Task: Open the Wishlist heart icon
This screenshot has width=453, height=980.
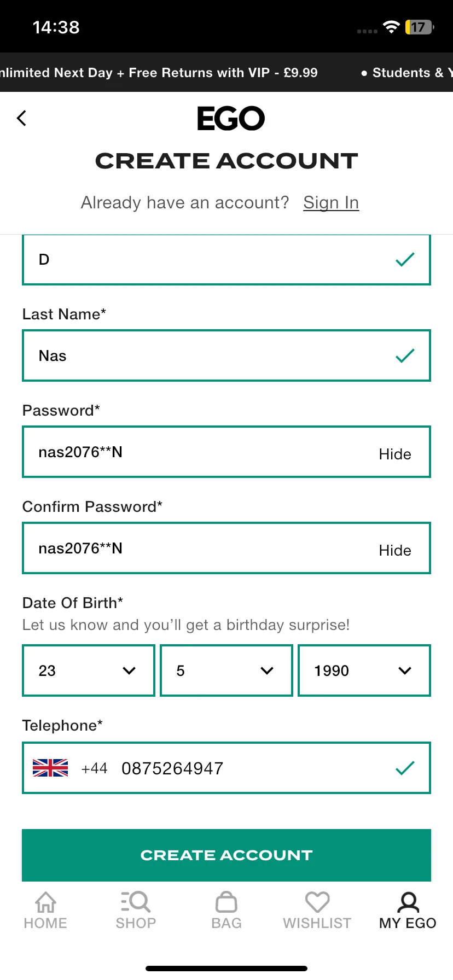Action: 317,902
